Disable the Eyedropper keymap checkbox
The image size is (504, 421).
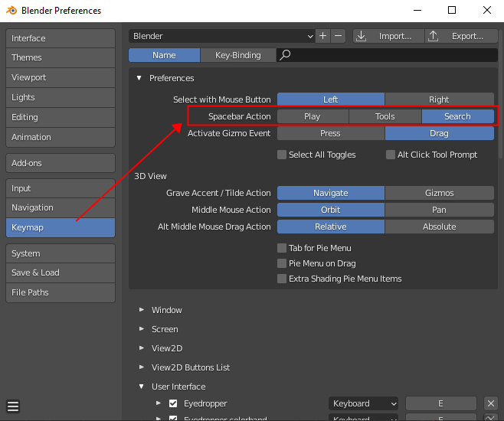coord(173,403)
